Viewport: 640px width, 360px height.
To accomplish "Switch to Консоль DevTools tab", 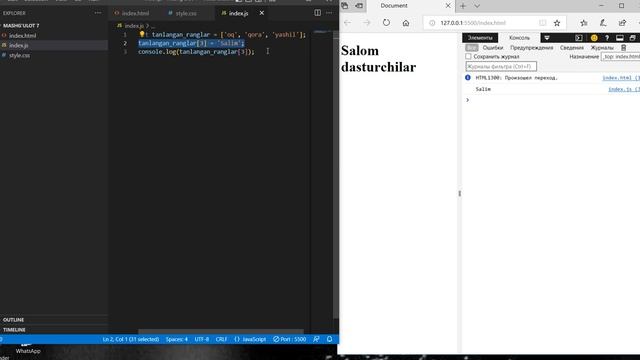I will point(519,38).
